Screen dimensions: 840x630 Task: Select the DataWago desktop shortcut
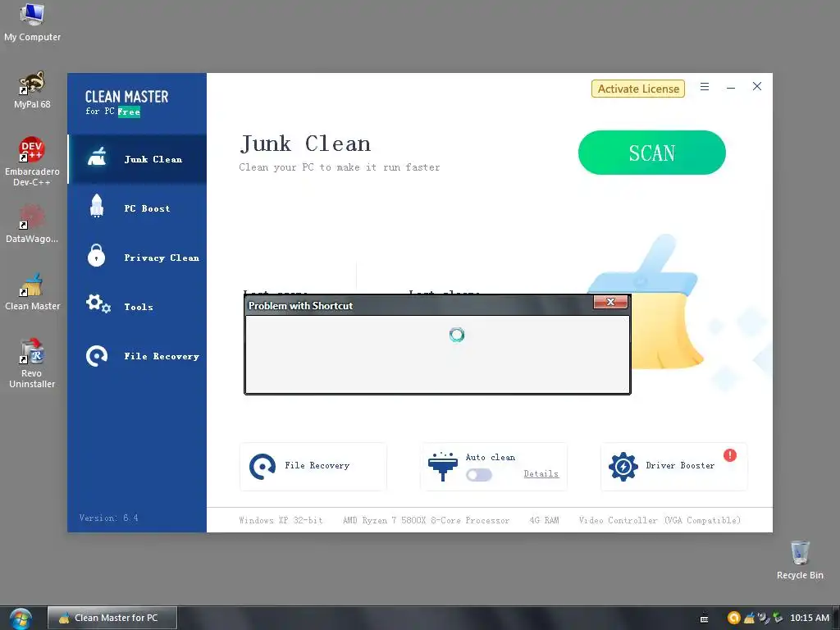[32, 224]
